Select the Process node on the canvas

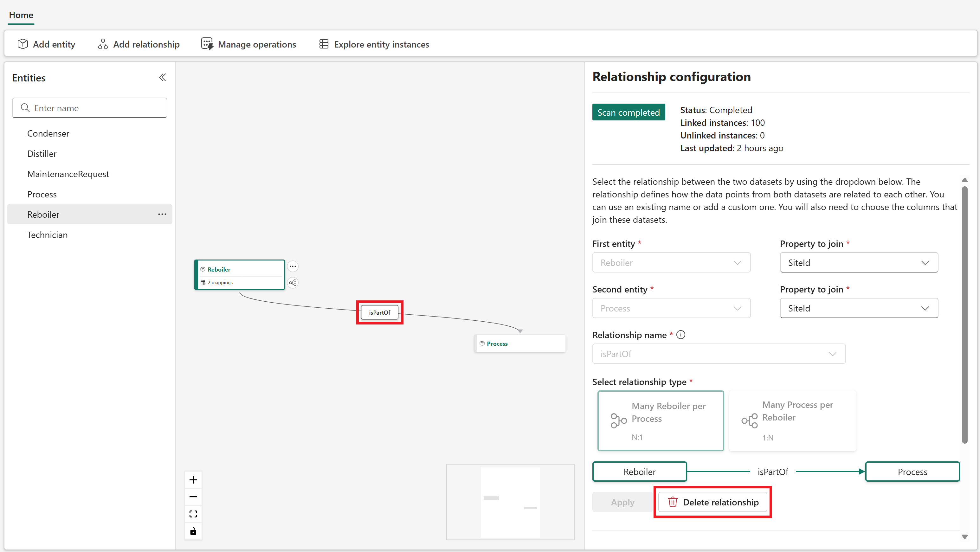coord(520,343)
